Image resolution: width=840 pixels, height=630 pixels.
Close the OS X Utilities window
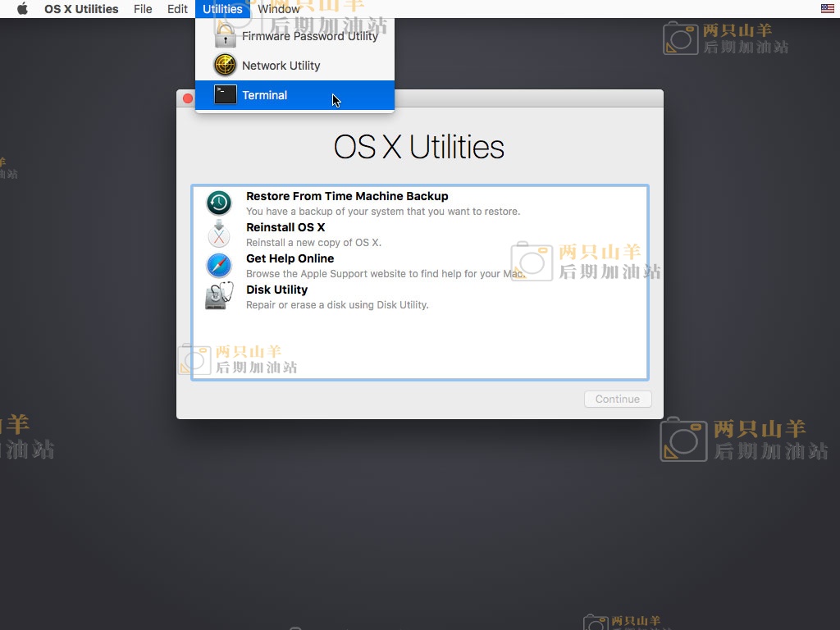188,98
